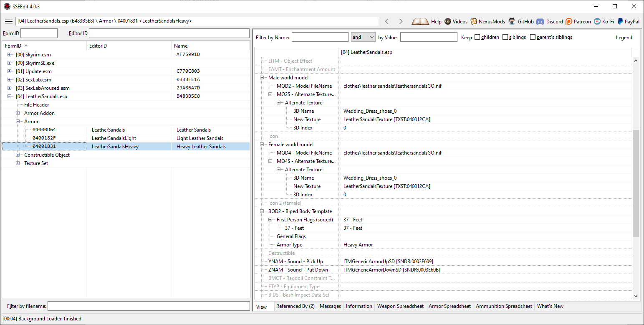
Task: Switch to the View tab
Action: [x=262, y=307]
